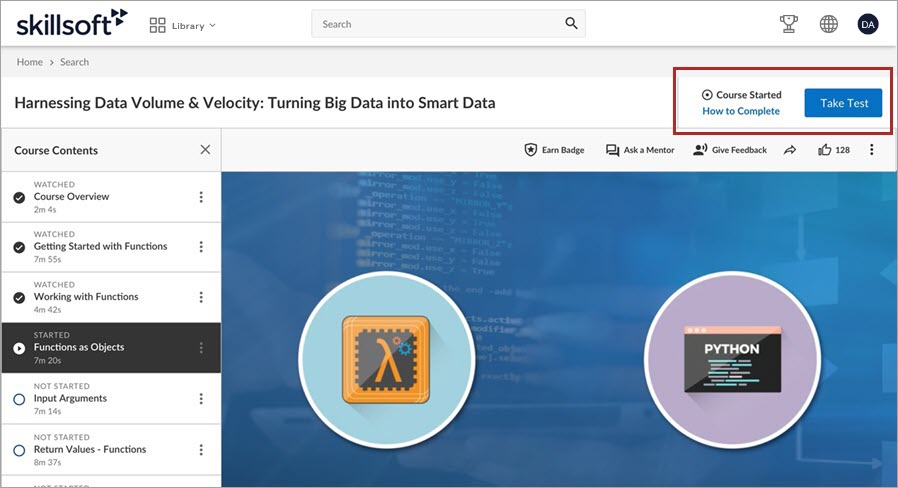Select the Return Values - Functions circle
Viewport: 898px width, 488px height.
click(x=19, y=450)
